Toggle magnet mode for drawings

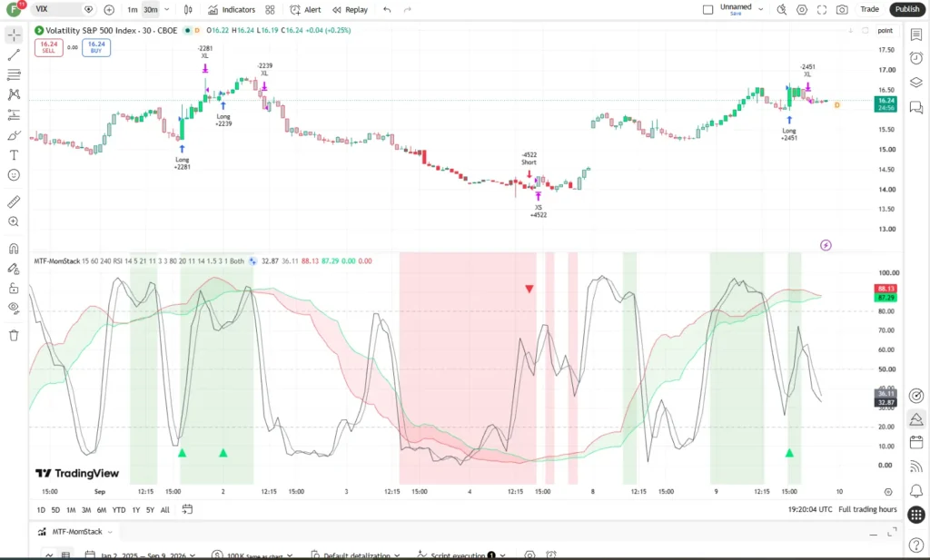[x=15, y=249]
